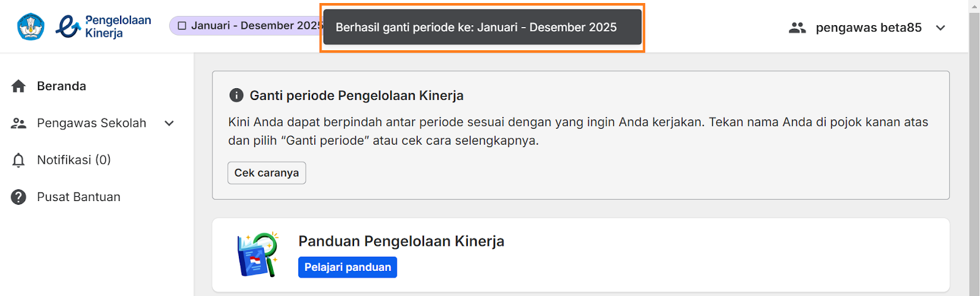Click the info icon in Ganti periode notice
This screenshot has height=296, width=980.
coord(236,95)
